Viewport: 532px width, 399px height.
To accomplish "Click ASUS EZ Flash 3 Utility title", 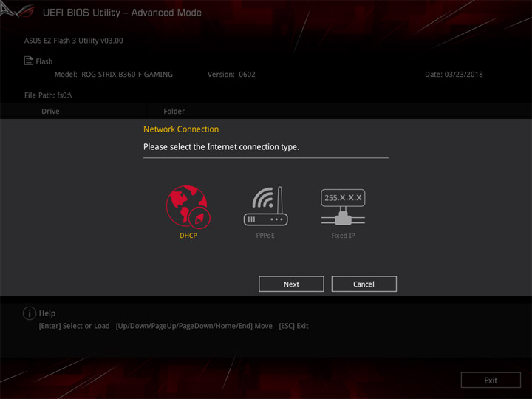I will (74, 41).
